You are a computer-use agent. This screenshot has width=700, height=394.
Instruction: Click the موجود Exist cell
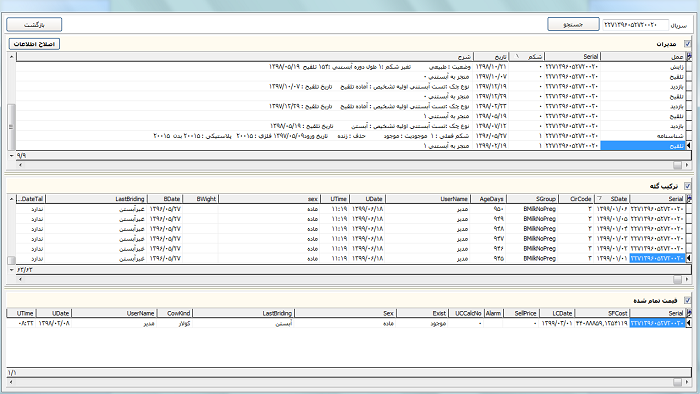click(423, 323)
